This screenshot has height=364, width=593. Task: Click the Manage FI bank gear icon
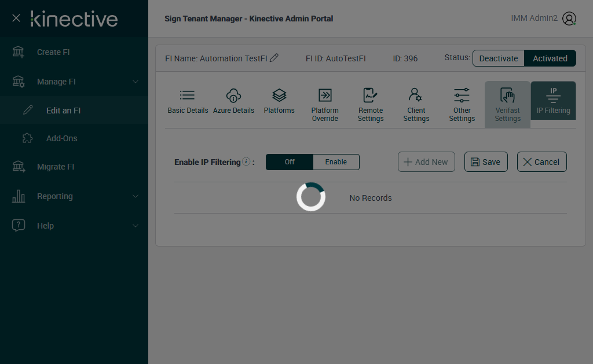click(18, 82)
